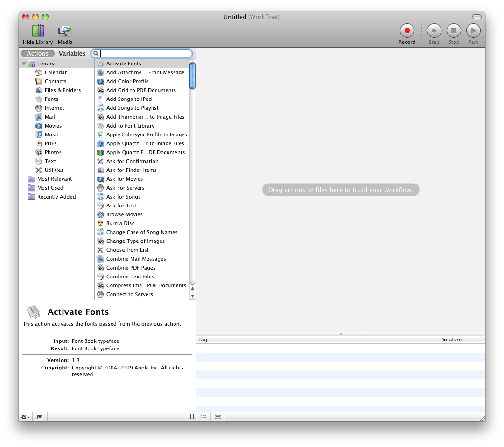Screen dimensions: 504x447
Task: Show the log list view button
Action: (203, 417)
